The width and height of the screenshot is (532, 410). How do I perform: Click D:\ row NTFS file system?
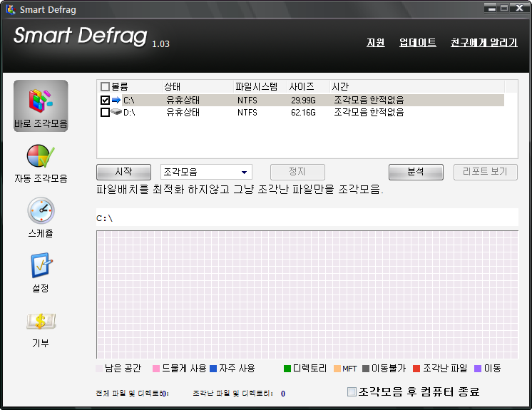click(x=247, y=112)
